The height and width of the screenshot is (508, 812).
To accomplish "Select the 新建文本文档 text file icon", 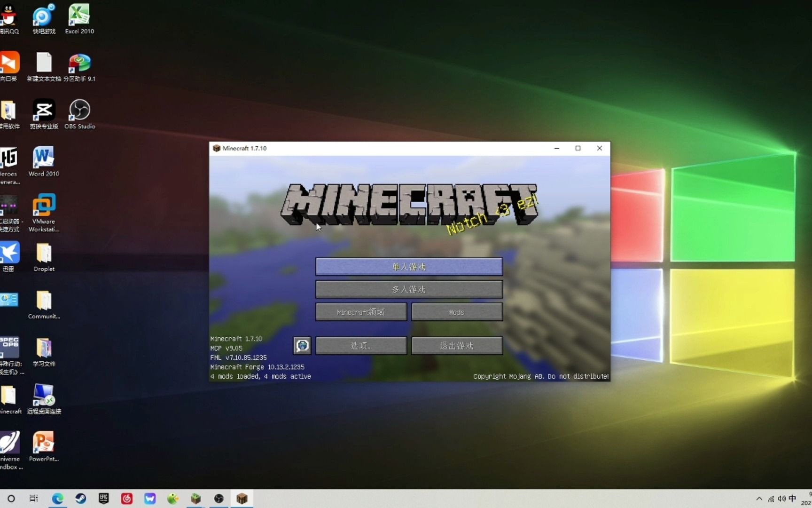I will (x=44, y=67).
